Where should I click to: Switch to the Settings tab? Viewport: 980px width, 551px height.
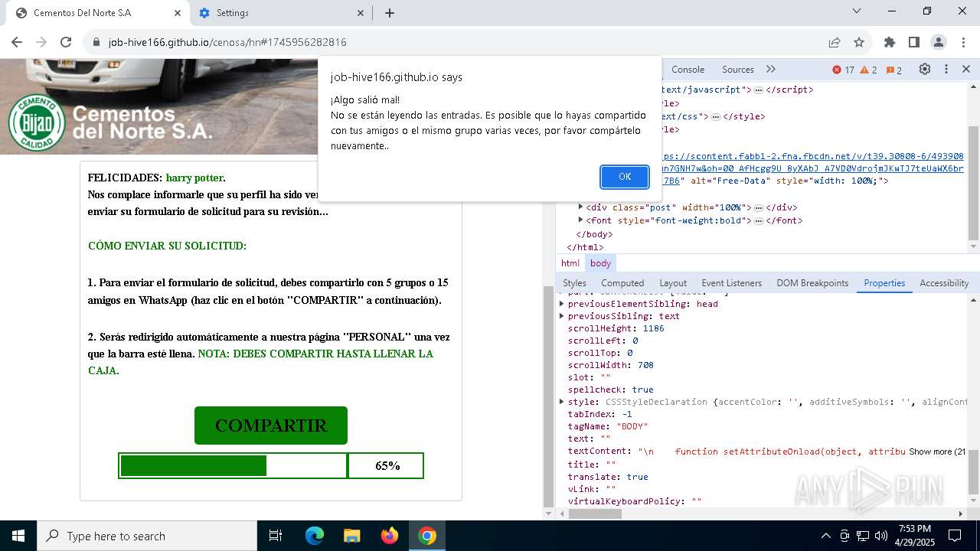tap(281, 13)
